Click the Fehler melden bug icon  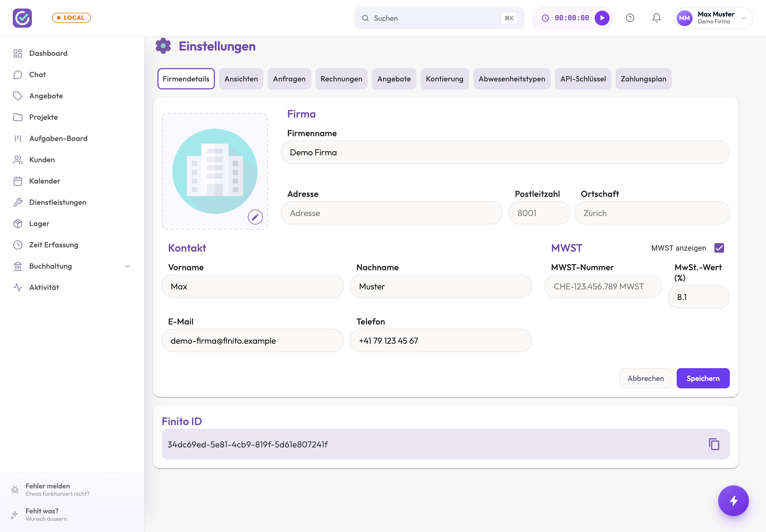(x=15, y=490)
